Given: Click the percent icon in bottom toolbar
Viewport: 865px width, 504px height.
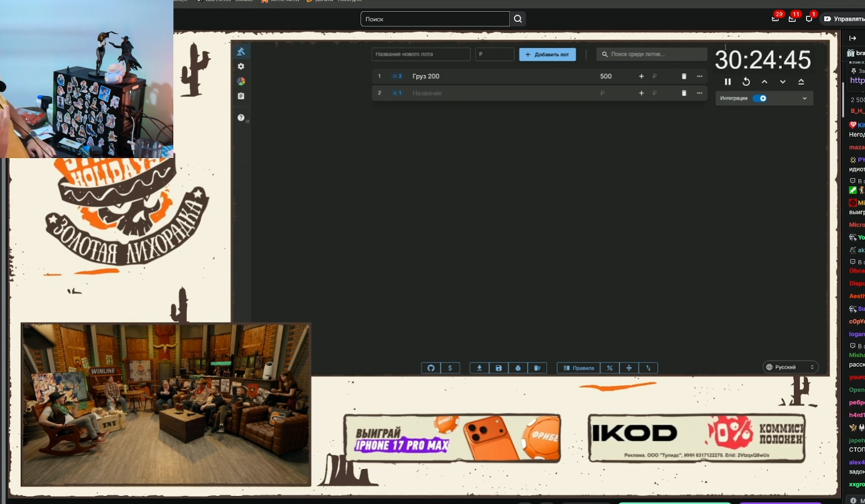Looking at the screenshot, I should click(x=610, y=368).
